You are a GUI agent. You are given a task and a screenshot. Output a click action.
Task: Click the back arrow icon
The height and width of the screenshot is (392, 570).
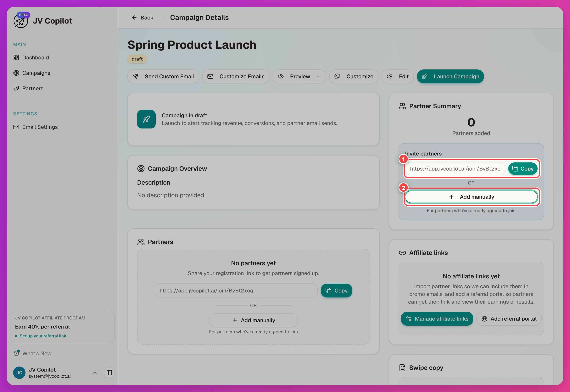click(134, 17)
